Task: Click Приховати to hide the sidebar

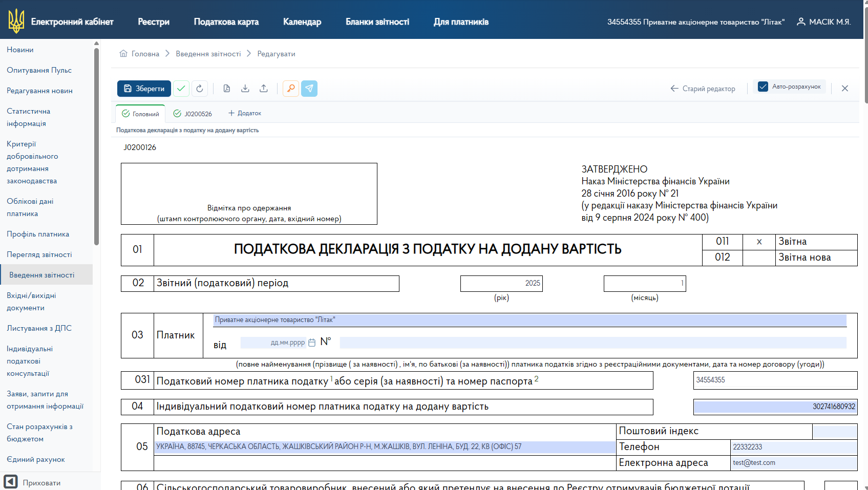Action: (41, 482)
